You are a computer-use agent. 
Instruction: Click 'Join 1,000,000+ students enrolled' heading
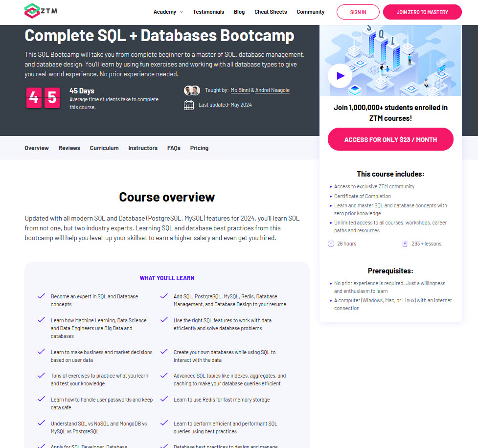[x=390, y=113]
